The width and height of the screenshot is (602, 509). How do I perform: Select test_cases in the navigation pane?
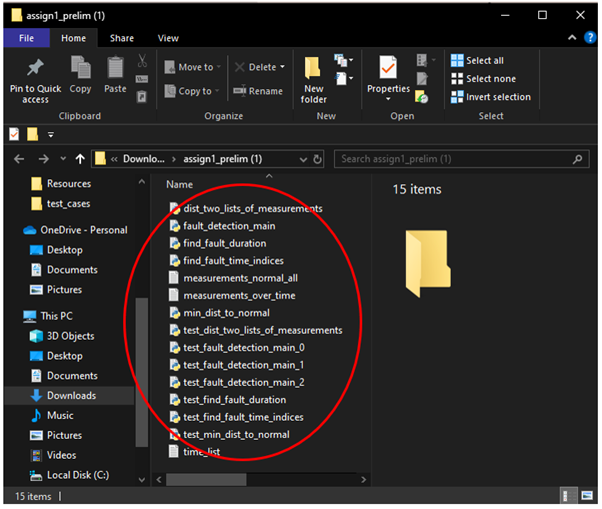click(x=61, y=203)
